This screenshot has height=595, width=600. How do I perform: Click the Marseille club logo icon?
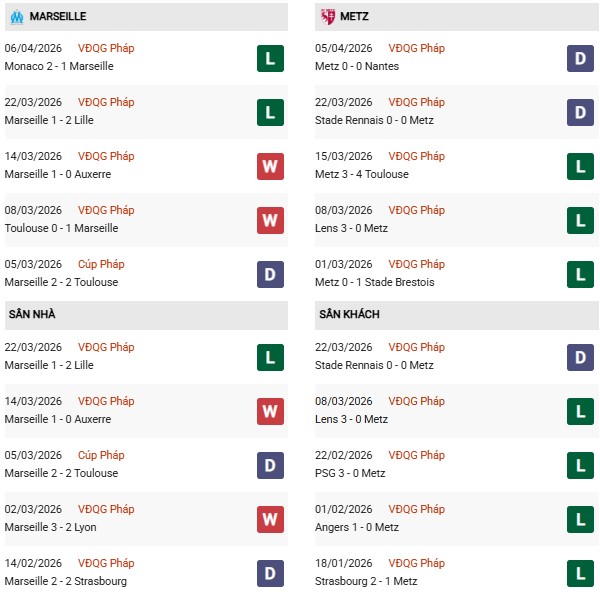pos(16,17)
